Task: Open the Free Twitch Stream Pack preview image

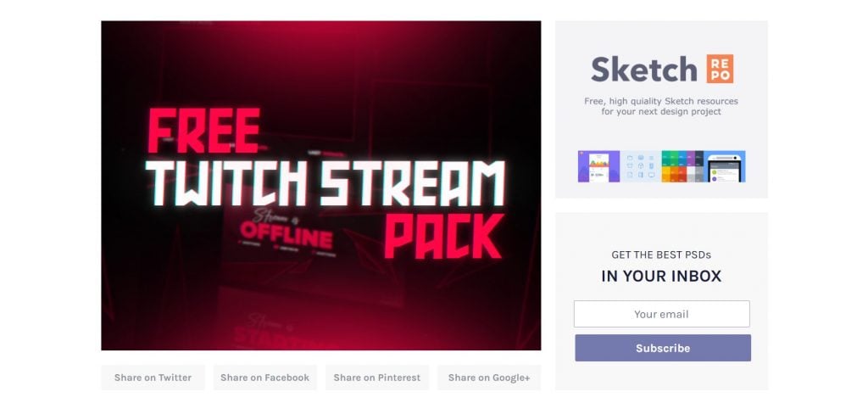Action: click(321, 186)
